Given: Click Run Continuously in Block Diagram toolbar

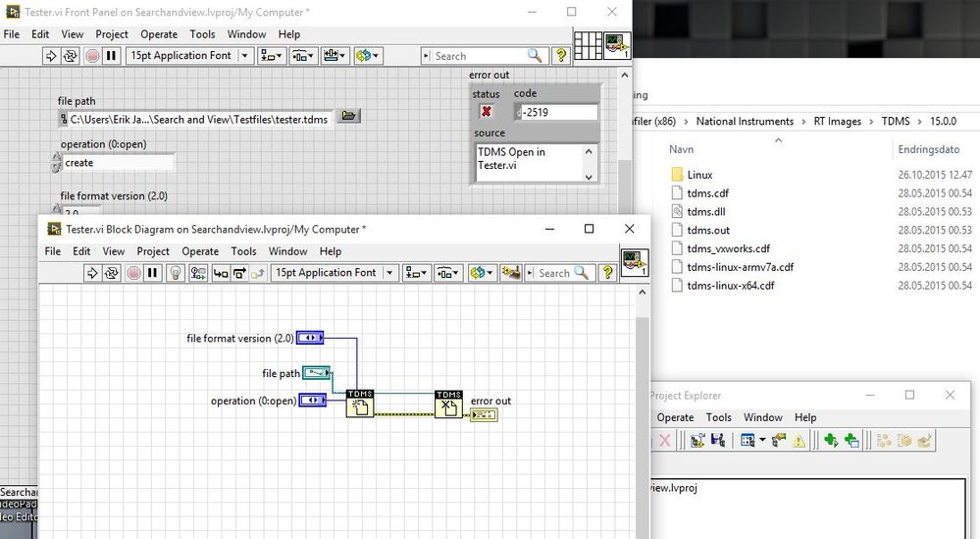Looking at the screenshot, I should [111, 273].
